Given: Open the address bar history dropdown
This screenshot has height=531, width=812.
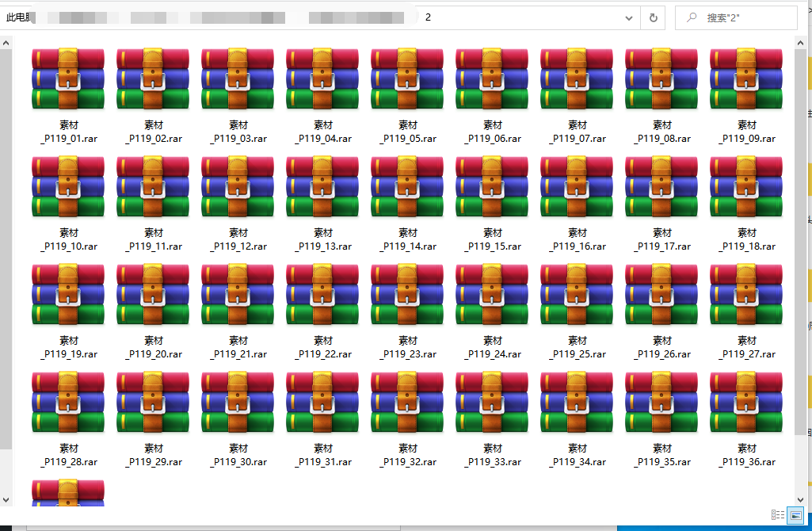Looking at the screenshot, I should 629,18.
